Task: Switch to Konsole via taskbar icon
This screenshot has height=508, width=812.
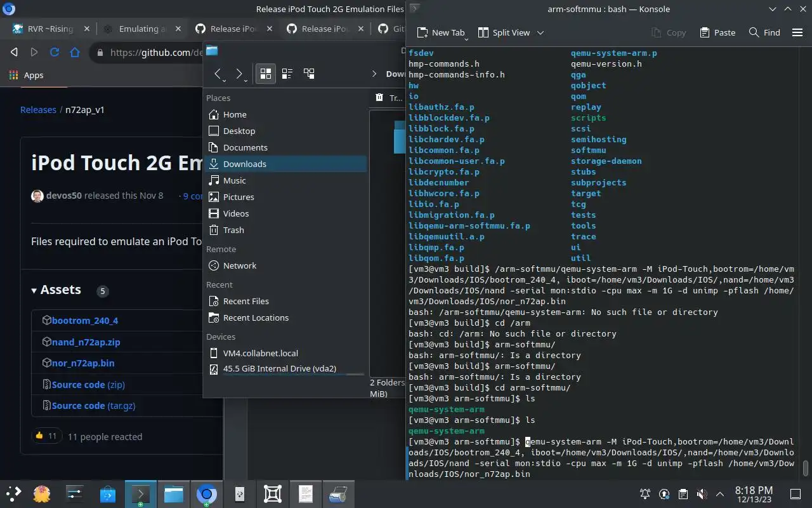Action: (x=140, y=493)
